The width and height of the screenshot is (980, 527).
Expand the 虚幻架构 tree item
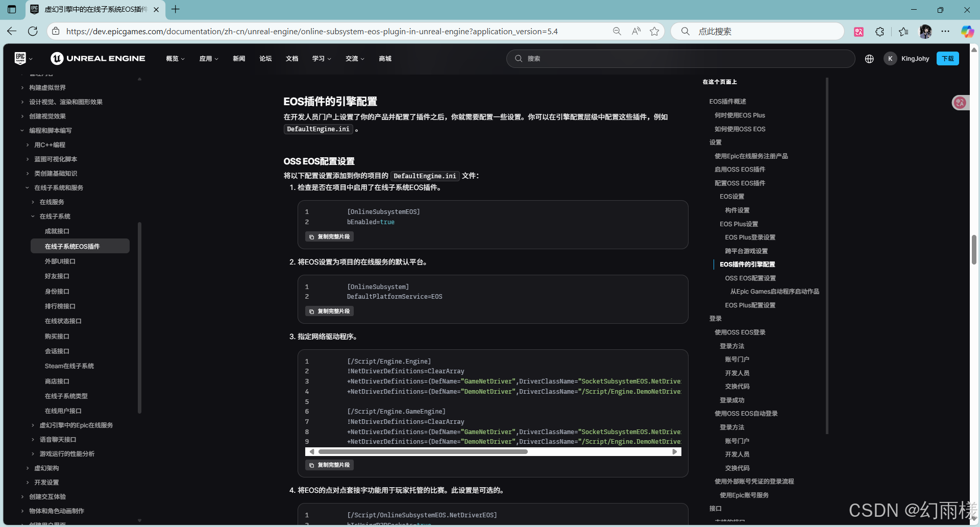point(28,468)
